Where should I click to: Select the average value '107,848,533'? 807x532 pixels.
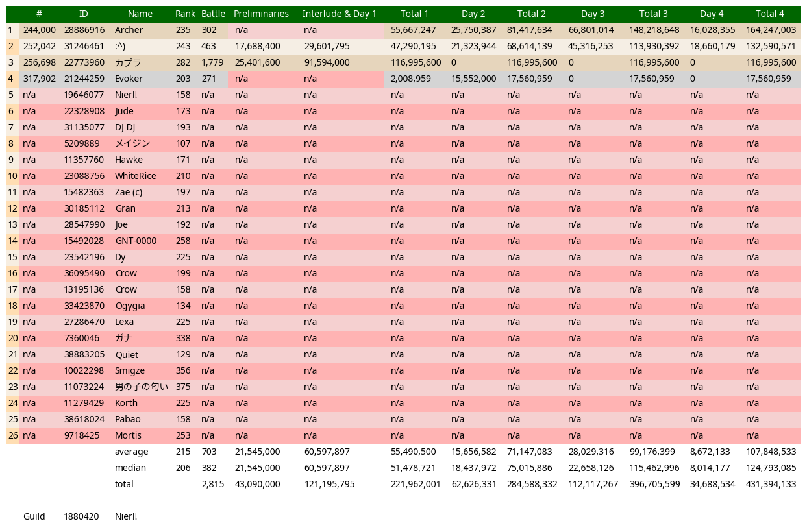(771, 452)
